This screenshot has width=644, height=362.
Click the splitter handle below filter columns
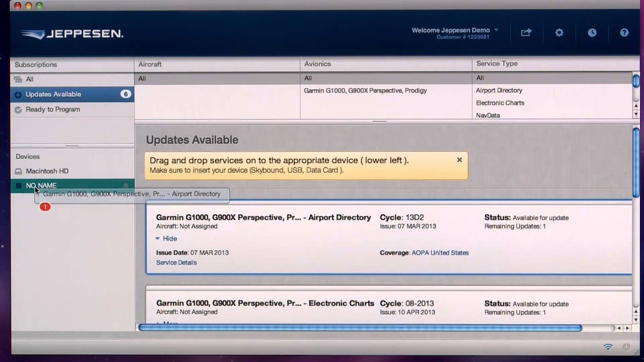pos(379,122)
